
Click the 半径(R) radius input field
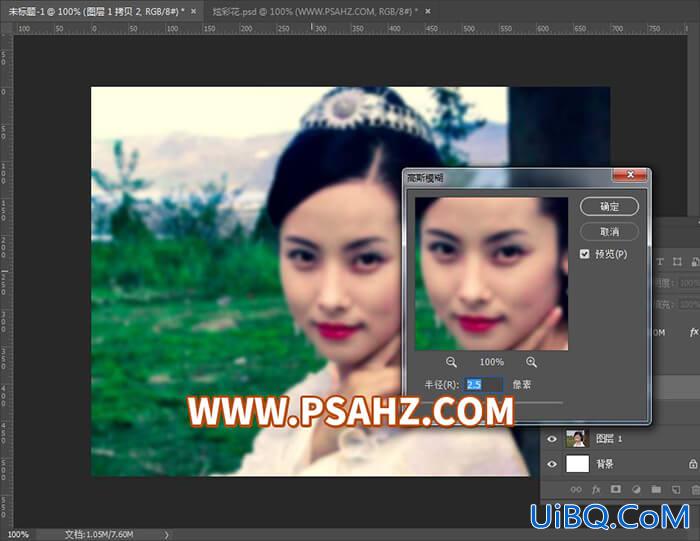pyautogui.click(x=483, y=384)
